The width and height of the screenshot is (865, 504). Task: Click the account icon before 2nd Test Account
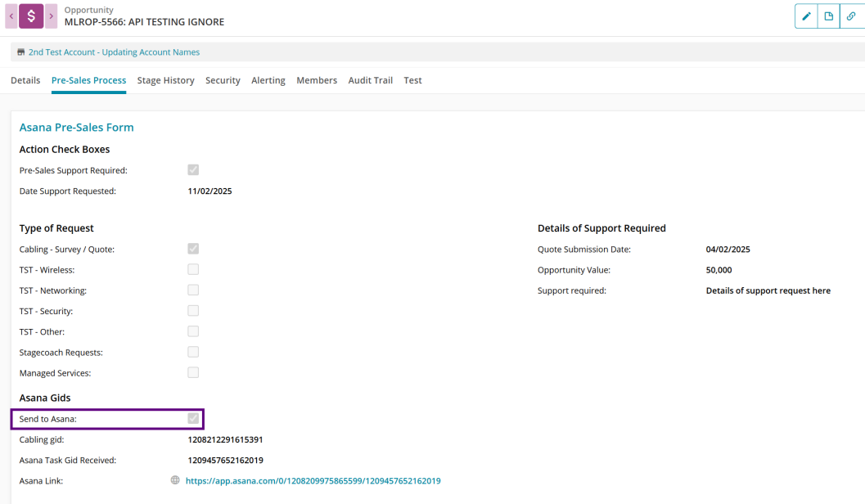click(x=20, y=52)
